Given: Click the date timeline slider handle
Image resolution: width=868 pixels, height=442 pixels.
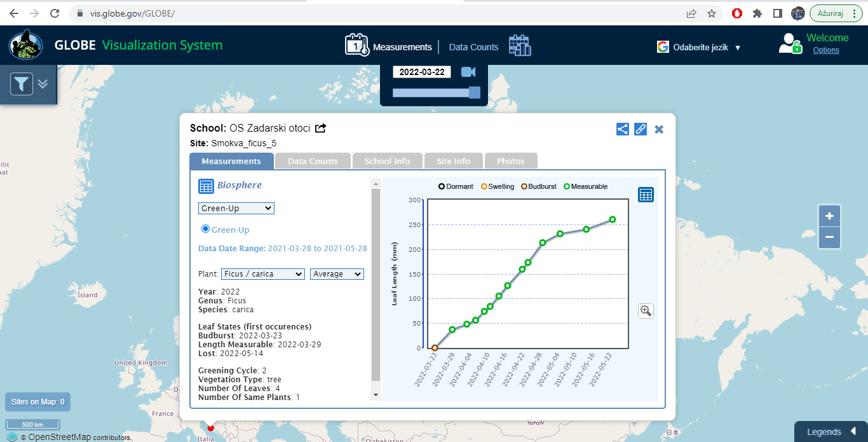Looking at the screenshot, I should click(x=474, y=93).
